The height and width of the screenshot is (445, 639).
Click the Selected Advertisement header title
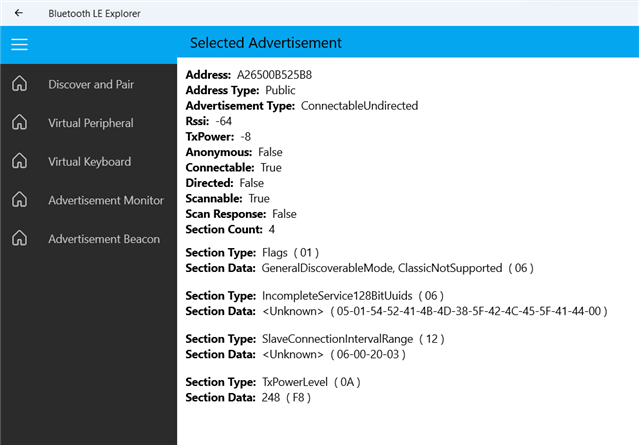coord(266,43)
